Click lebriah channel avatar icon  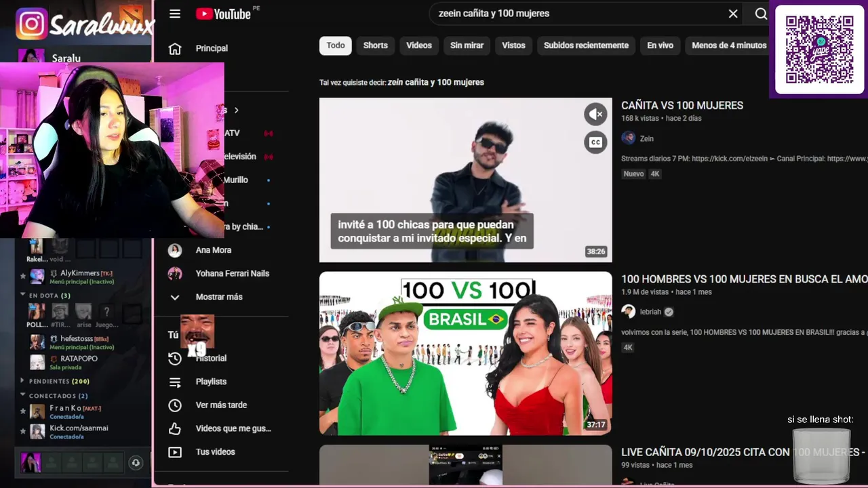(x=629, y=312)
